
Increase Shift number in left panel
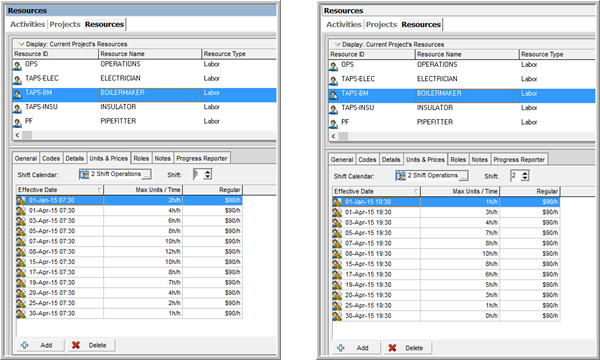[208, 172]
